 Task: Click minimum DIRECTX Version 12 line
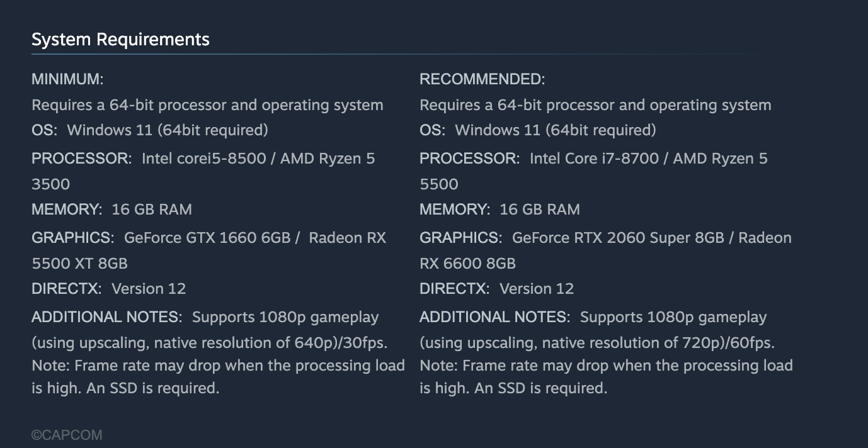[109, 289]
